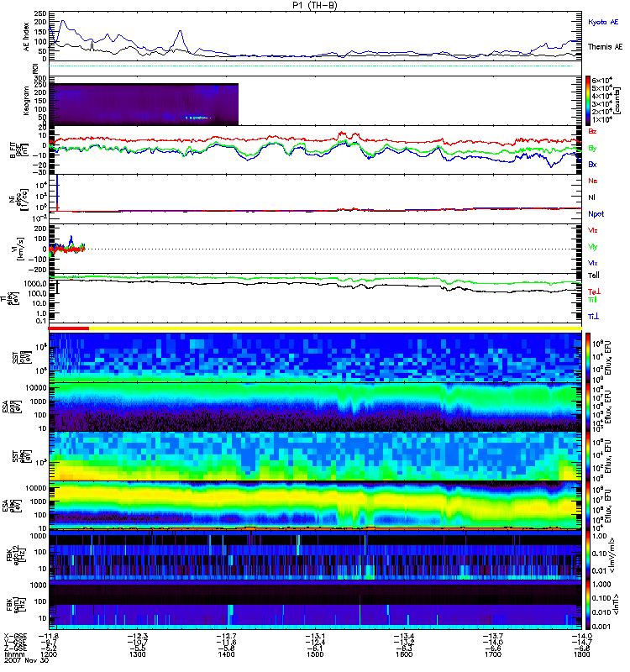Click the Keogram axis label
Viewport: 630px width, 672px height.
(x=27, y=101)
